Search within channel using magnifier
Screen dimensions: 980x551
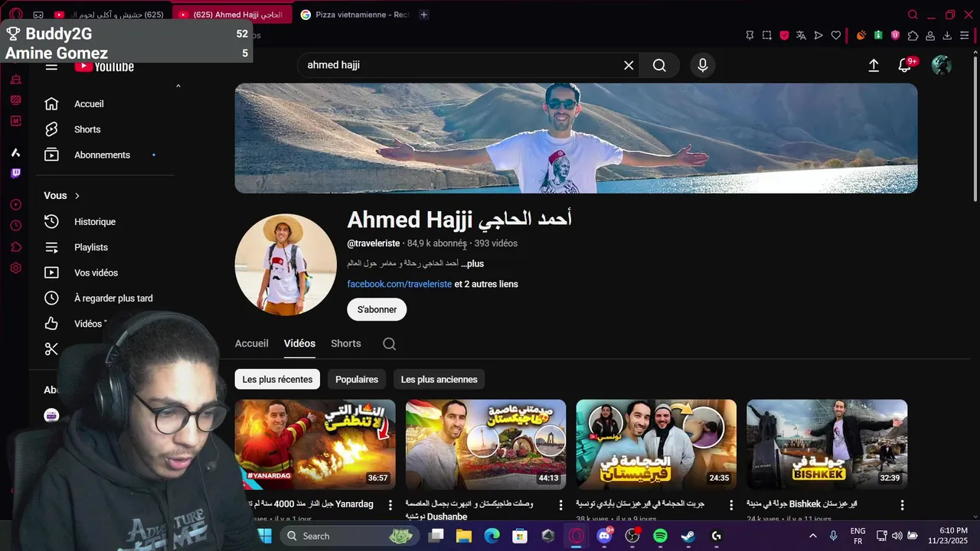tap(389, 344)
